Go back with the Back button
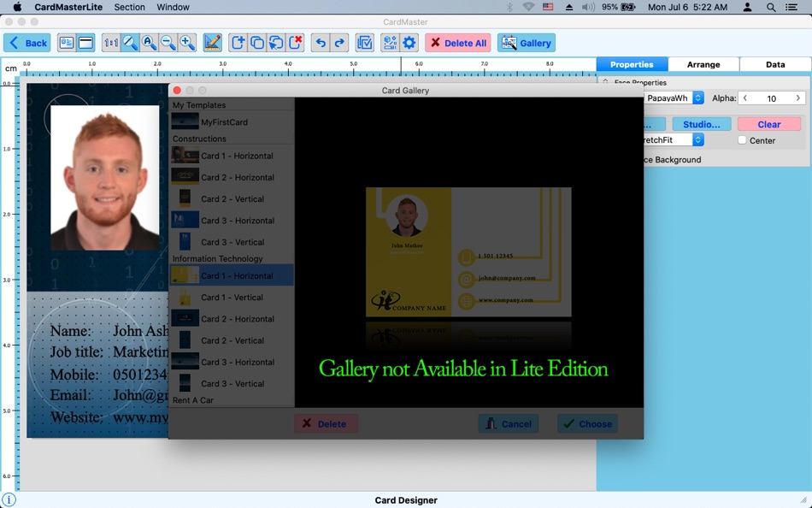This screenshot has width=812, height=508. (27, 43)
